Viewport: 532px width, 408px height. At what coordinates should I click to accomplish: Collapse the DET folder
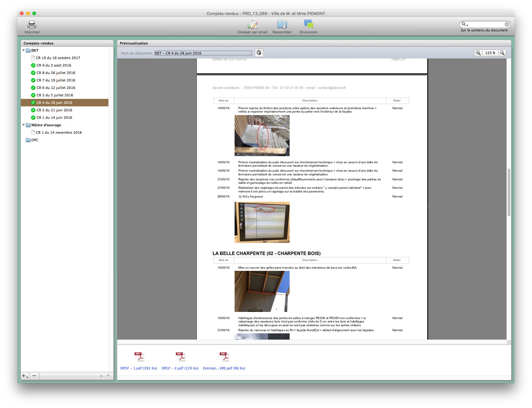(23, 50)
